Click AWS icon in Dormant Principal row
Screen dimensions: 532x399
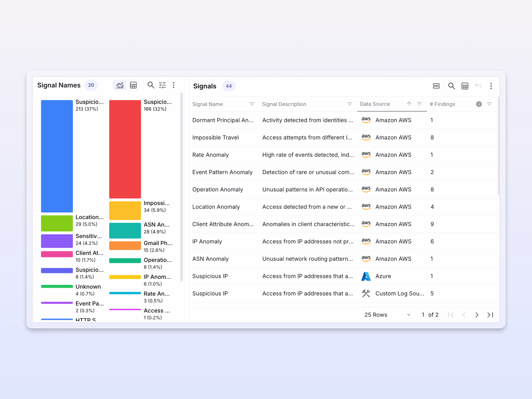pos(366,120)
